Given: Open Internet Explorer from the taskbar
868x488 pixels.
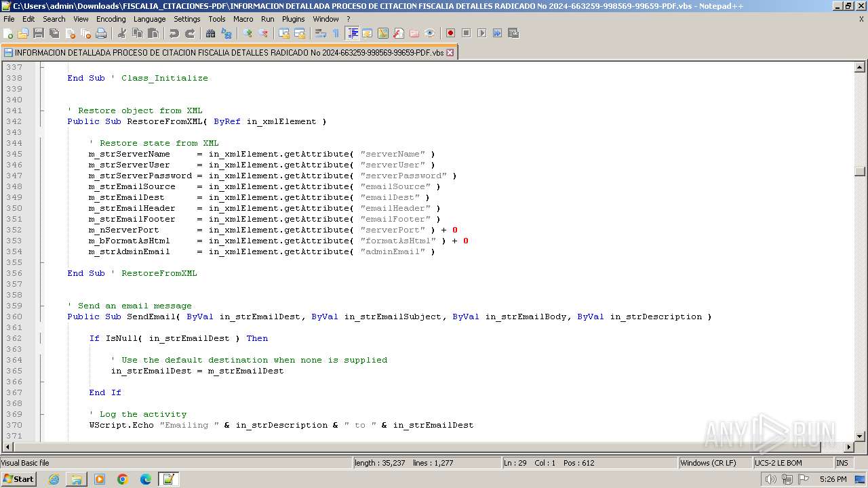Looking at the screenshot, I should tap(54, 479).
